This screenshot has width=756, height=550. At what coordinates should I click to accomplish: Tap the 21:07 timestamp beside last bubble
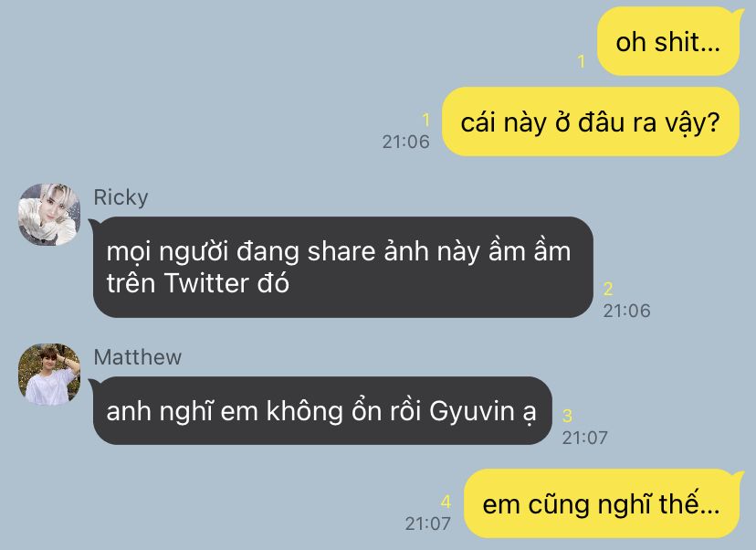tap(428, 524)
